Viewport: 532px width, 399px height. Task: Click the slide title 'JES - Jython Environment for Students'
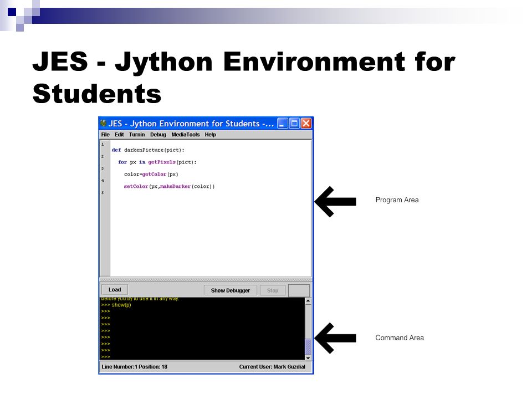(x=244, y=78)
